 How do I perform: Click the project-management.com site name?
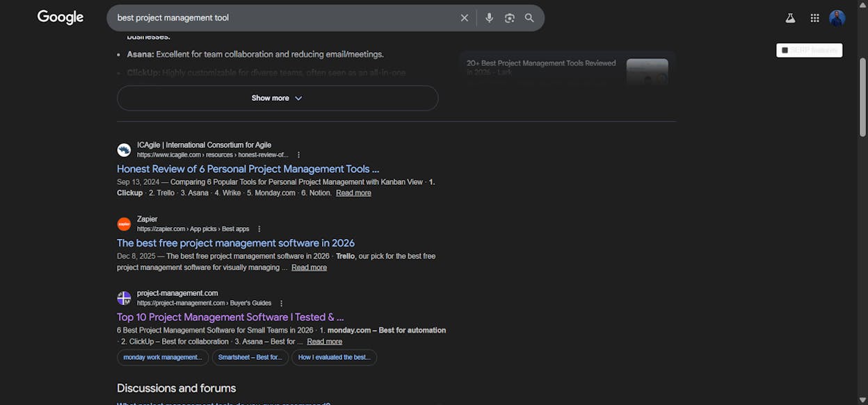pos(177,293)
